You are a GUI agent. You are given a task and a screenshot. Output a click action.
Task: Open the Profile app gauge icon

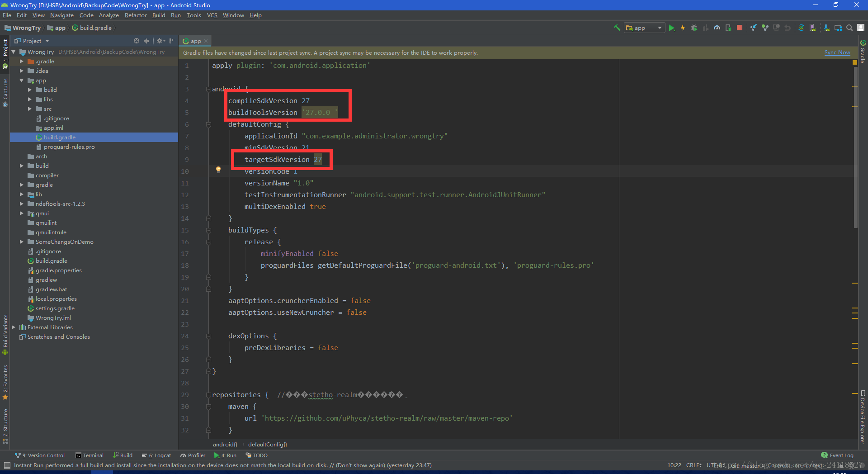click(717, 28)
